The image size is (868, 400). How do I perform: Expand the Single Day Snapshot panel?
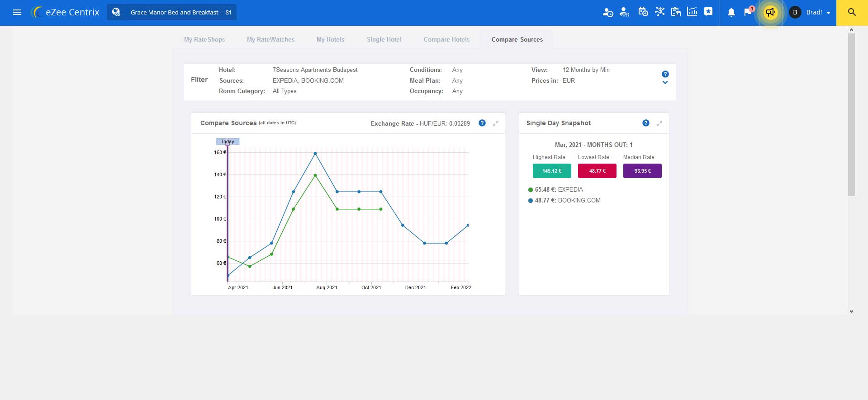659,123
